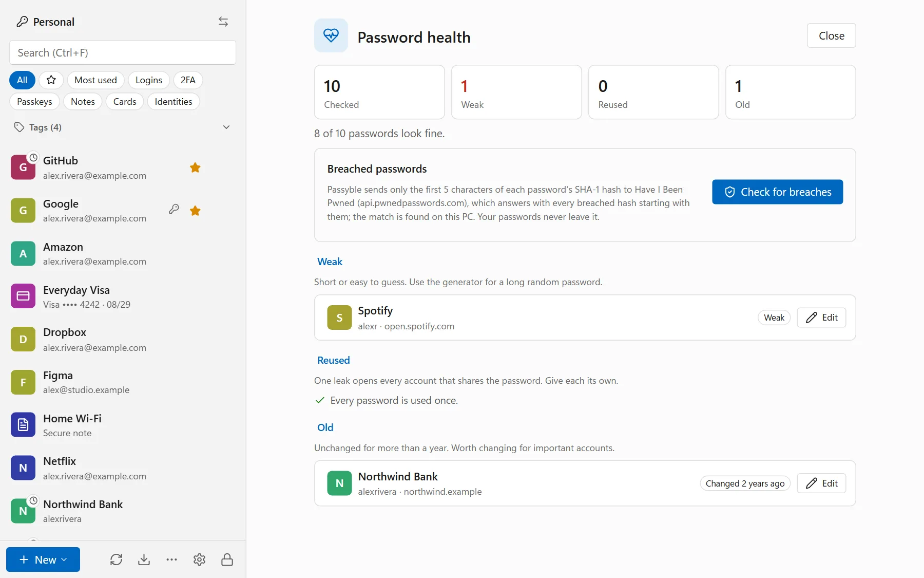Show Passkeys filter
This screenshot has height=578, width=924.
[x=34, y=102]
